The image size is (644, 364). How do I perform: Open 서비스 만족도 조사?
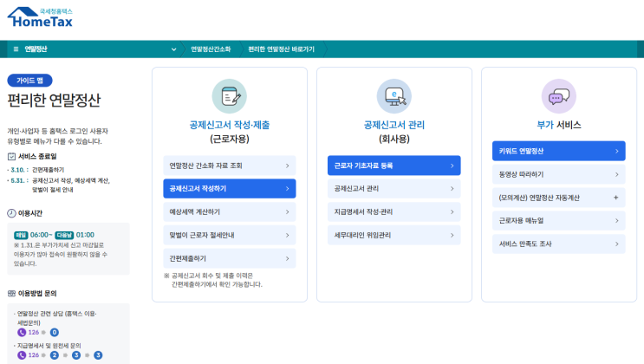[x=559, y=244]
